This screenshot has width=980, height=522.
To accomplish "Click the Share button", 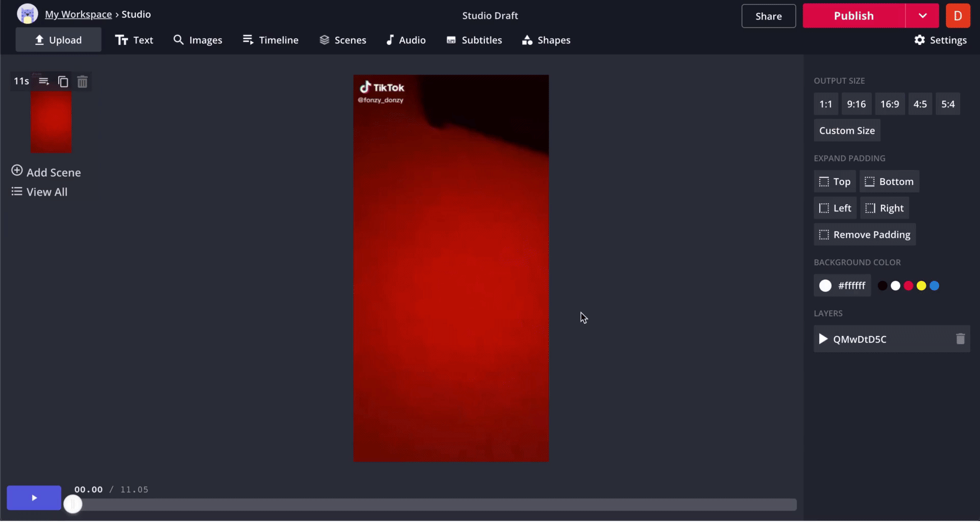I will point(768,16).
